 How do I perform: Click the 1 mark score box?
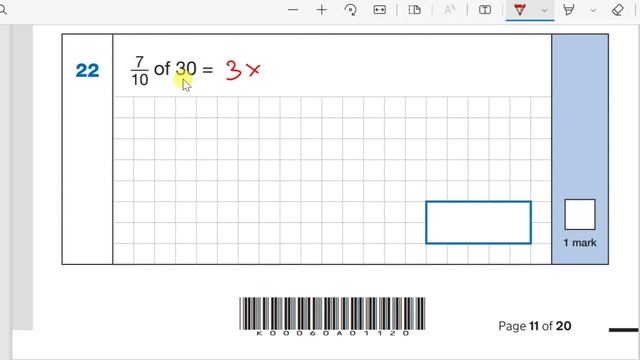click(580, 214)
